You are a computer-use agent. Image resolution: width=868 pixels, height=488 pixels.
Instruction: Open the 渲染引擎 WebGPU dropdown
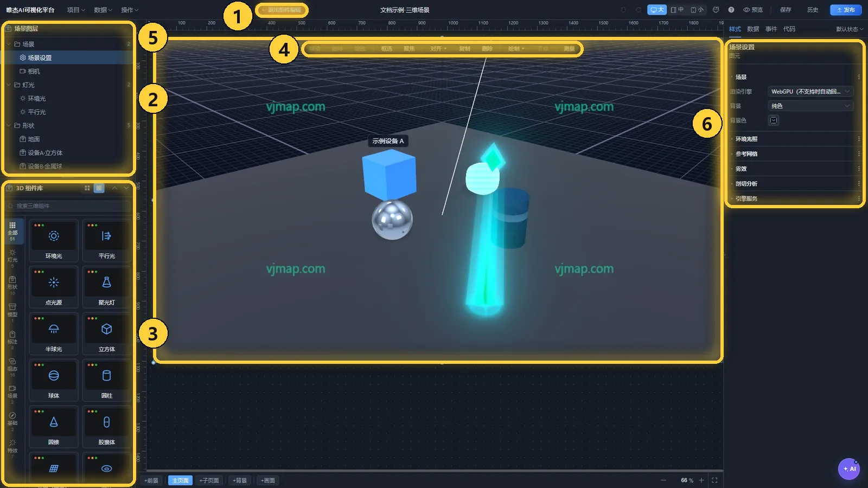(810, 92)
